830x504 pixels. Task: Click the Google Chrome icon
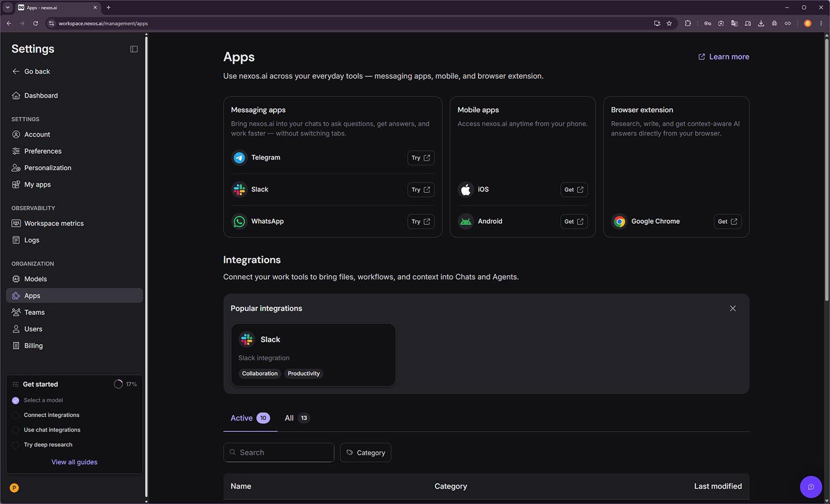pyautogui.click(x=619, y=221)
